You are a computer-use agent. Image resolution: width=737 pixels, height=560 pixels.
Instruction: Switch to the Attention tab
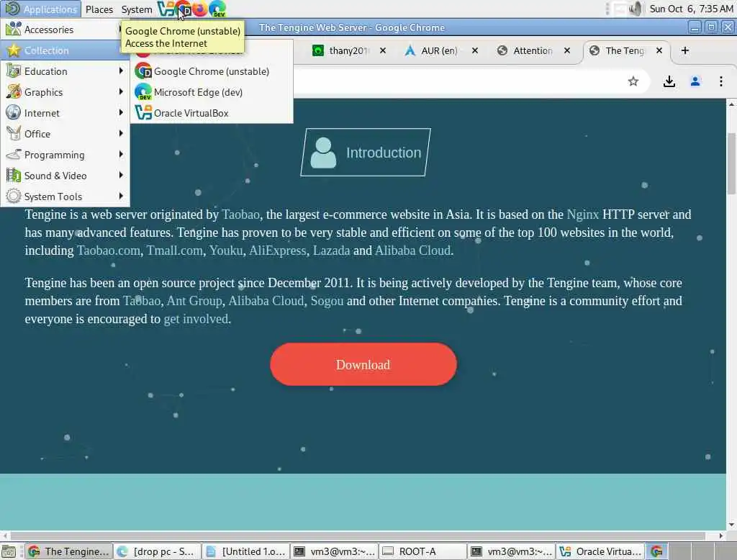coord(533,50)
